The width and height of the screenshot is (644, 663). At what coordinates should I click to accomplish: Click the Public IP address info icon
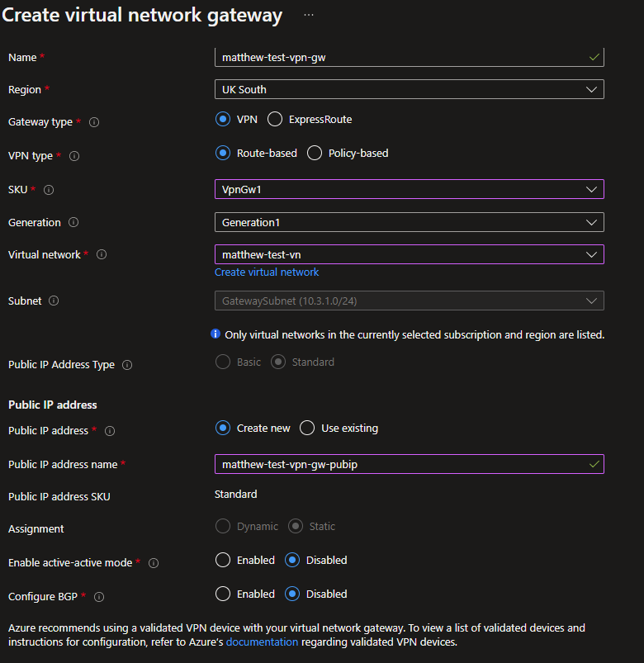tap(110, 430)
